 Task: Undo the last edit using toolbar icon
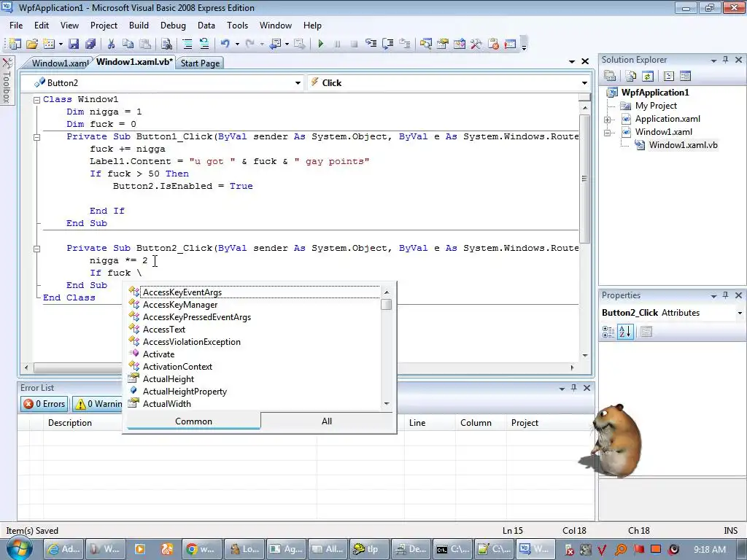(225, 44)
